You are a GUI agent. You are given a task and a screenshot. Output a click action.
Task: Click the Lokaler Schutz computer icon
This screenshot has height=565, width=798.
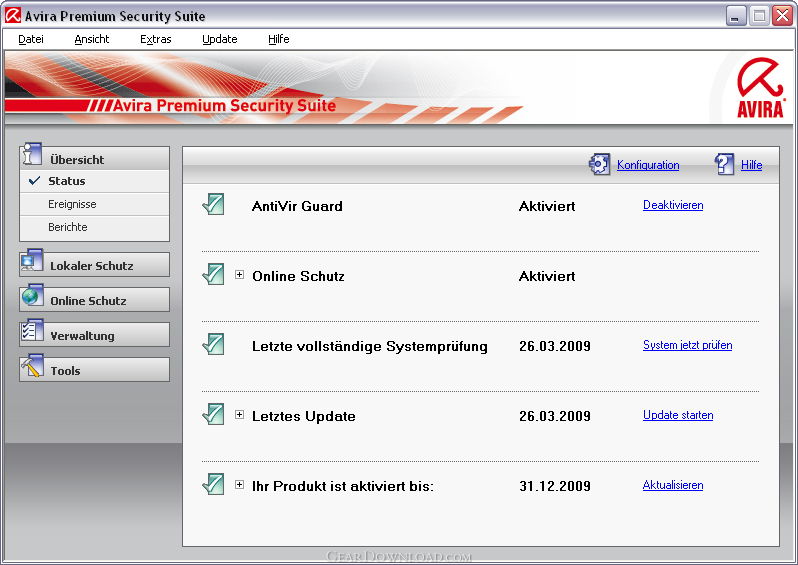[x=32, y=261]
